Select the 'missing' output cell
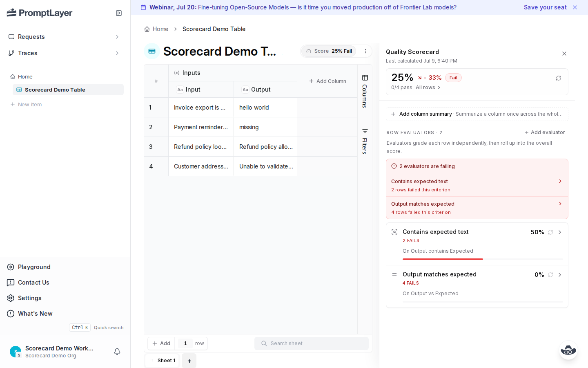The width and height of the screenshot is (588, 368). click(x=265, y=127)
